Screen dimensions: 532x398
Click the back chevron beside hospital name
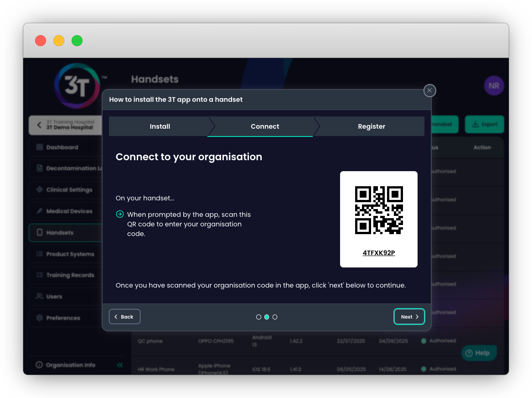(39, 125)
